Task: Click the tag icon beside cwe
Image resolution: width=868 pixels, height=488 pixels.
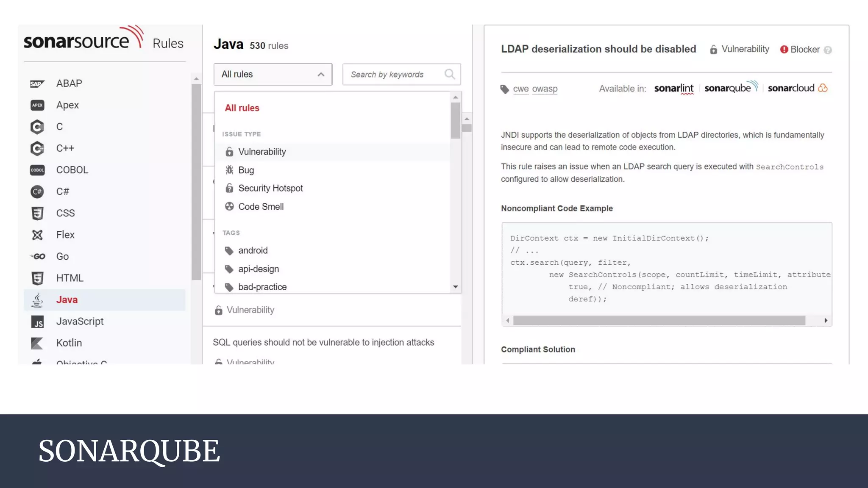Action: tap(504, 89)
